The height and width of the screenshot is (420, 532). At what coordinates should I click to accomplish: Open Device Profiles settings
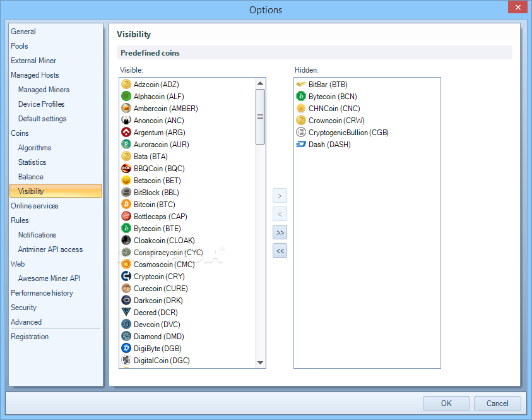[x=42, y=104]
